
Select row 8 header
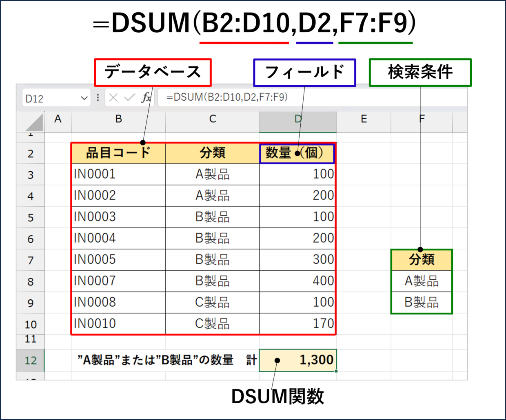coord(31,281)
